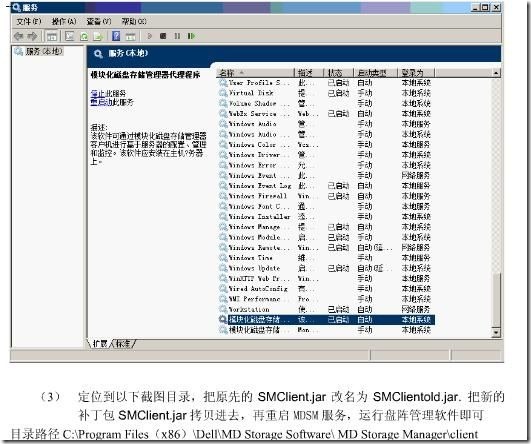
Task: Select the Windows Installer service row
Action: tap(326, 216)
